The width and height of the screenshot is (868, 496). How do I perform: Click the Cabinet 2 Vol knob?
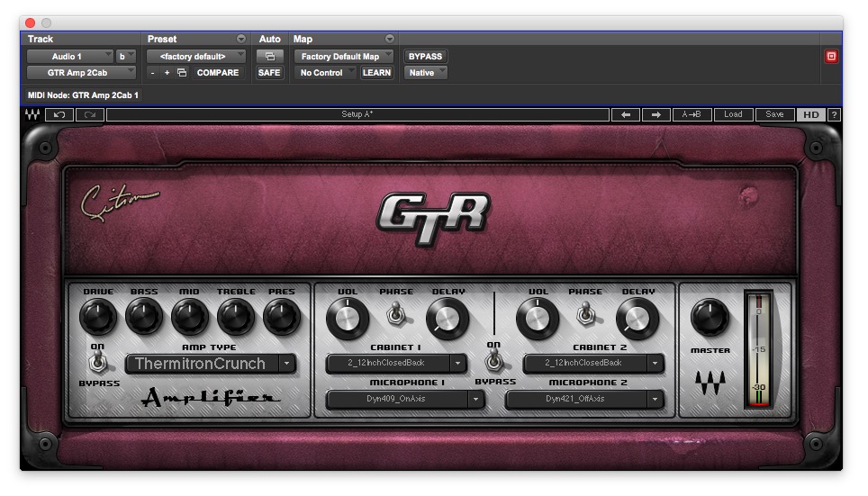(538, 319)
